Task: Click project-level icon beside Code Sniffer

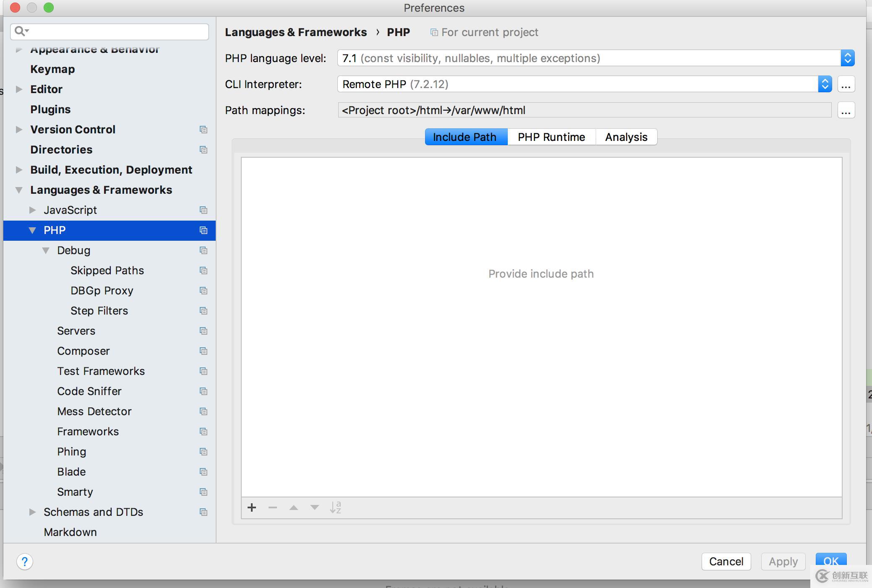Action: (x=204, y=391)
